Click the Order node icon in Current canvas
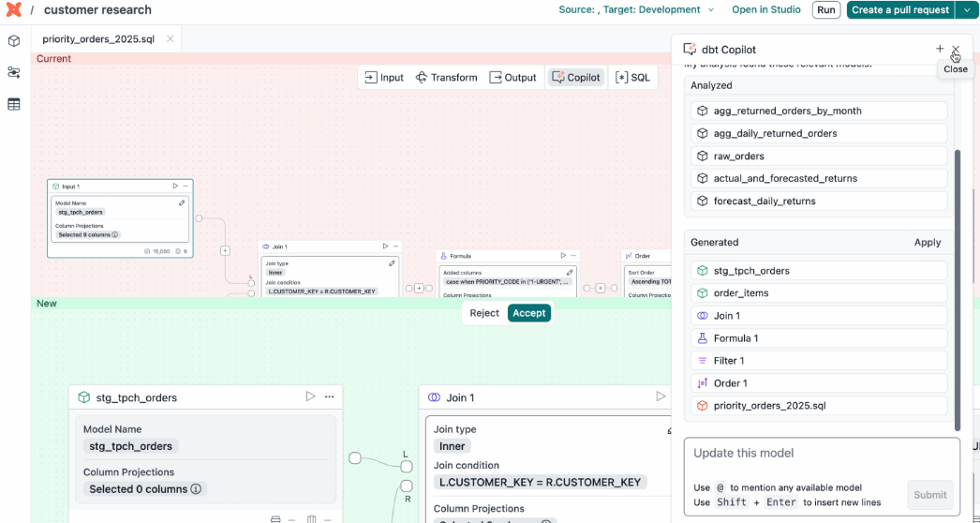The height and width of the screenshot is (523, 980). (x=628, y=256)
